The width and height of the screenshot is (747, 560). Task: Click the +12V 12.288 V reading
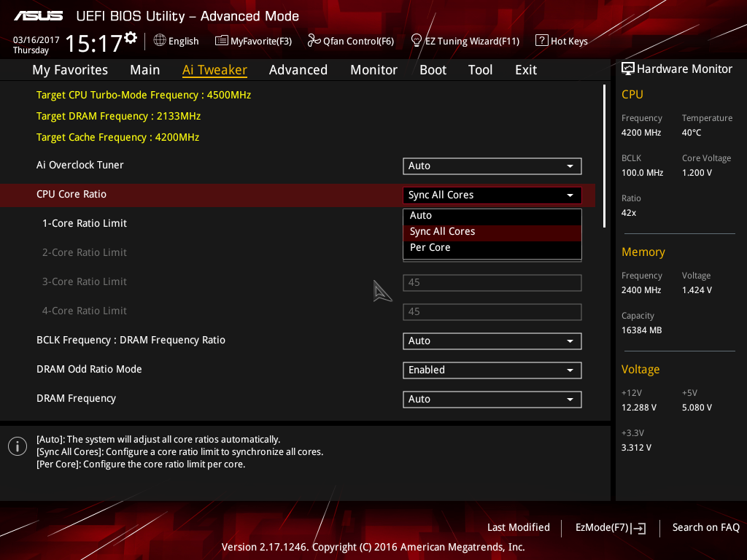tap(639, 407)
